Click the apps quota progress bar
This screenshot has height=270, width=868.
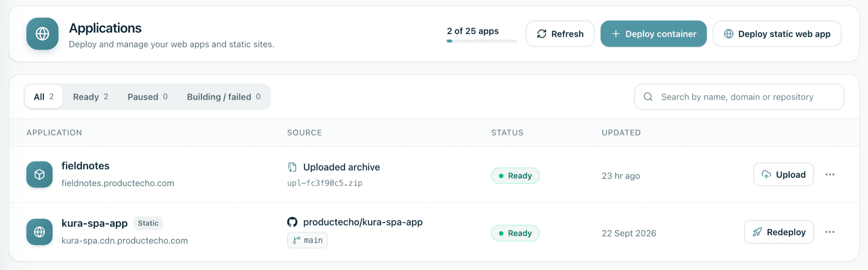click(482, 41)
